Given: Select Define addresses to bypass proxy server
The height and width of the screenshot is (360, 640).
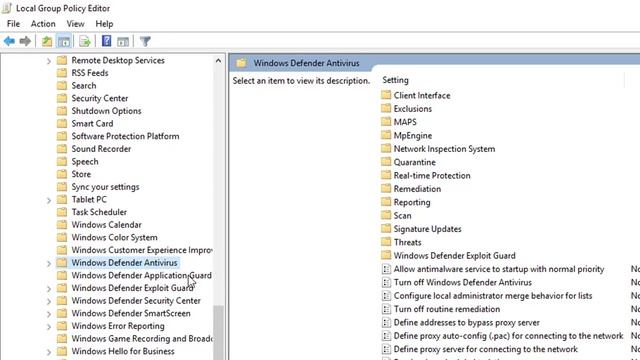Looking at the screenshot, I should click(466, 323).
